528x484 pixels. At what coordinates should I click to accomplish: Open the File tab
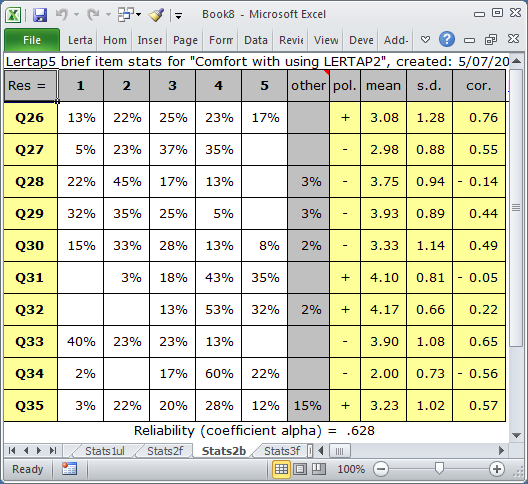(x=32, y=40)
